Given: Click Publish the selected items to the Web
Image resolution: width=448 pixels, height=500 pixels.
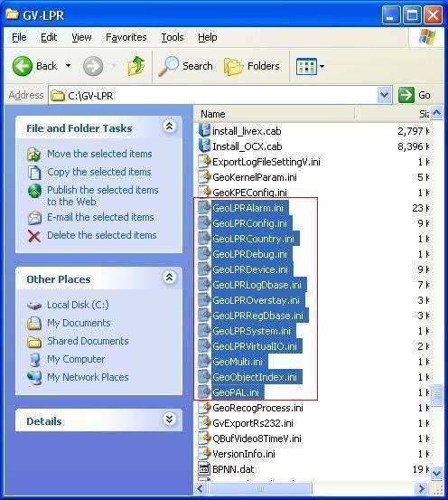Looking at the screenshot, I should point(103,195).
